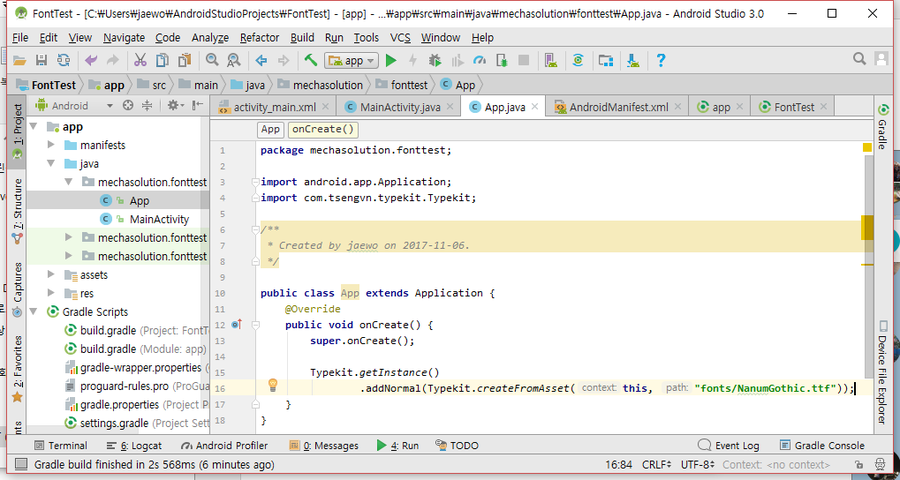Open the Android project view dropdown
This screenshot has height=480, width=900.
75,106
